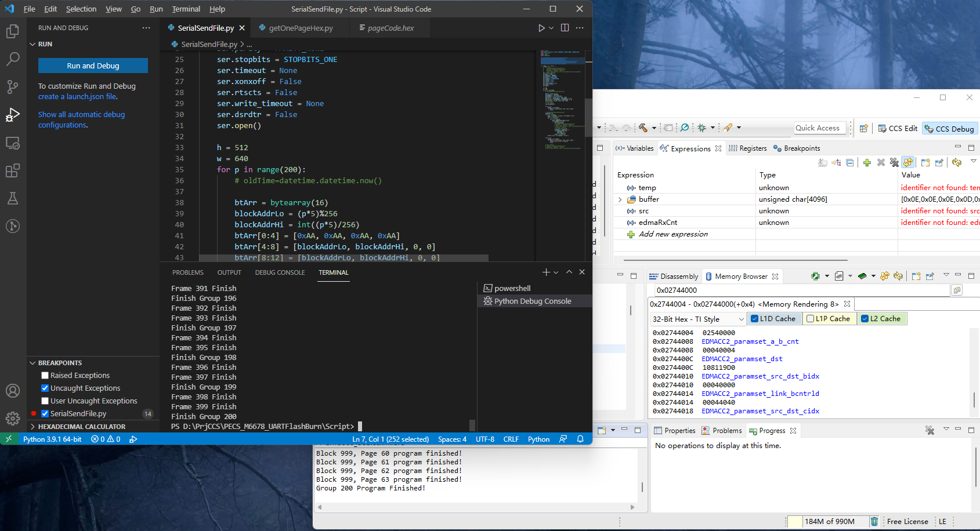Viewport: 980px width, 531px height.
Task: Click the Run and Debug button
Action: pos(93,66)
